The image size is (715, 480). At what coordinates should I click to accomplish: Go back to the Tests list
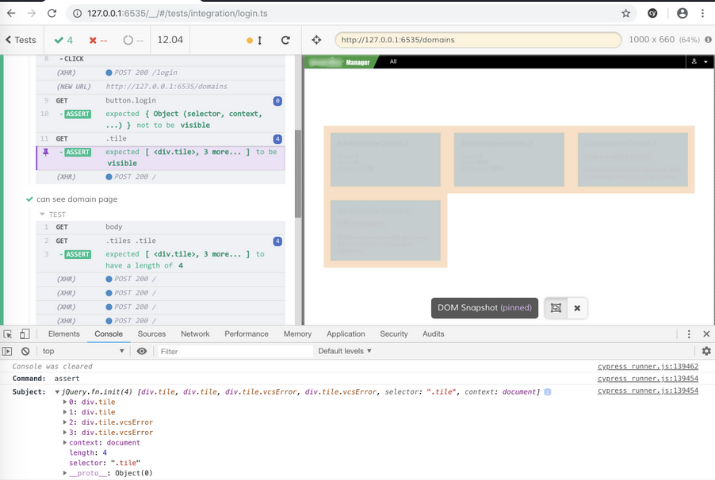[x=20, y=40]
